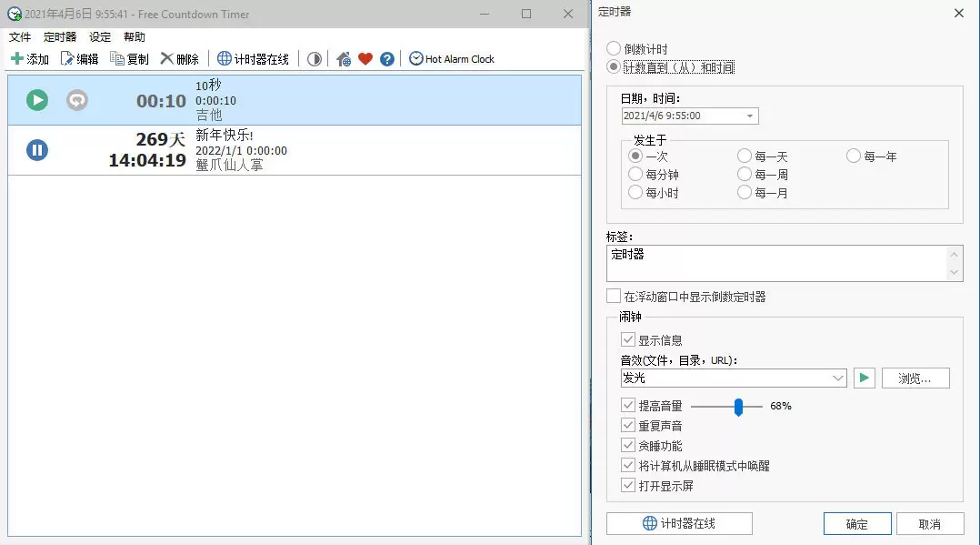Open Timers Online globe in main toolbar
This screenshot has height=545, width=980.
(x=225, y=59)
